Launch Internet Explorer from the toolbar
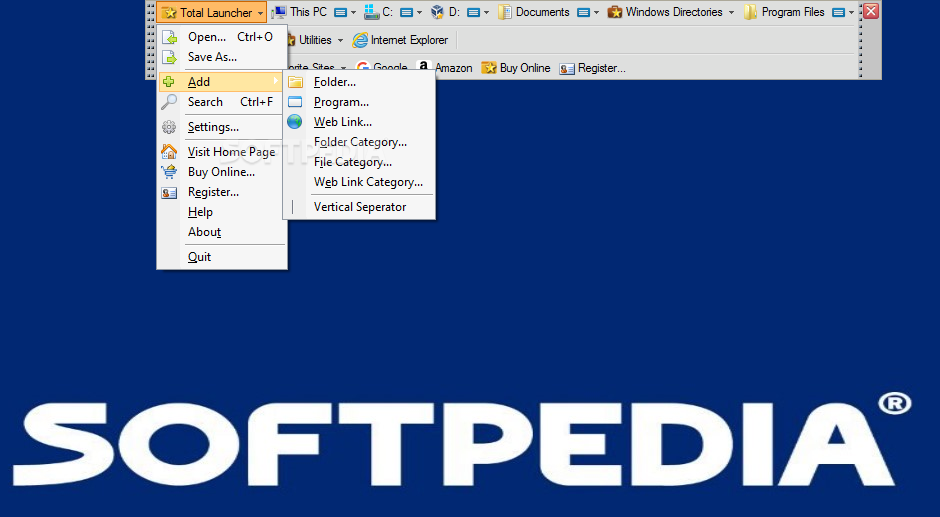 point(400,40)
